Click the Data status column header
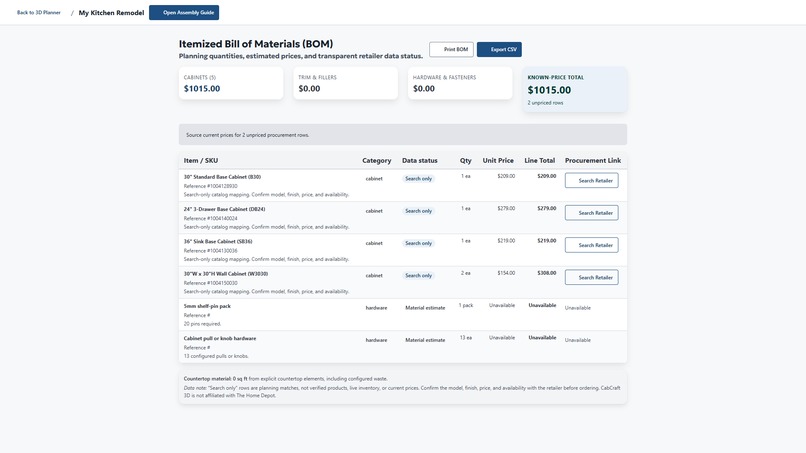806x453 pixels. 420,160
